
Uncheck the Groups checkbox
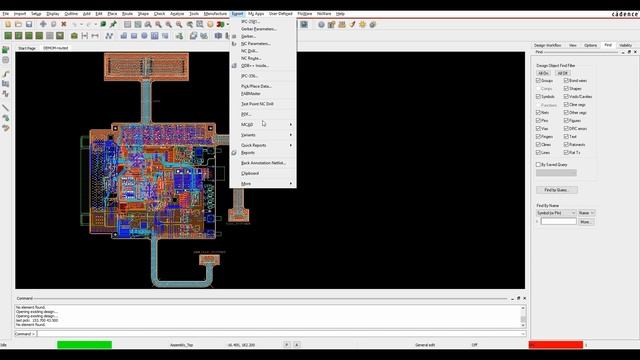(538, 80)
